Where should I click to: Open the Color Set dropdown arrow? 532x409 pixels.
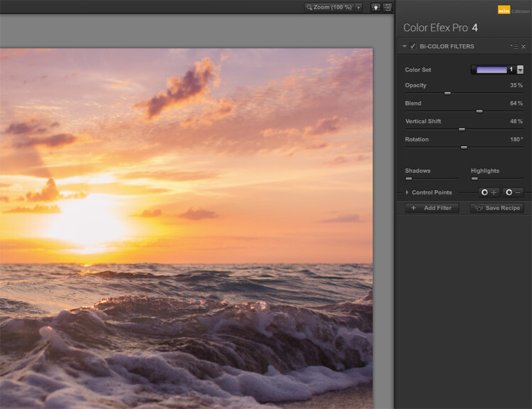point(520,70)
